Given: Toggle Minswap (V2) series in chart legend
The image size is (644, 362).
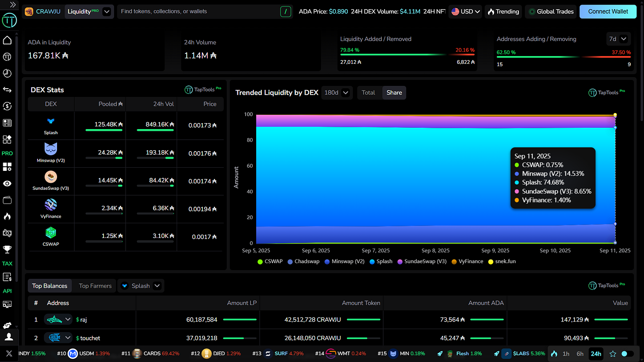Looking at the screenshot, I should tap(345, 261).
